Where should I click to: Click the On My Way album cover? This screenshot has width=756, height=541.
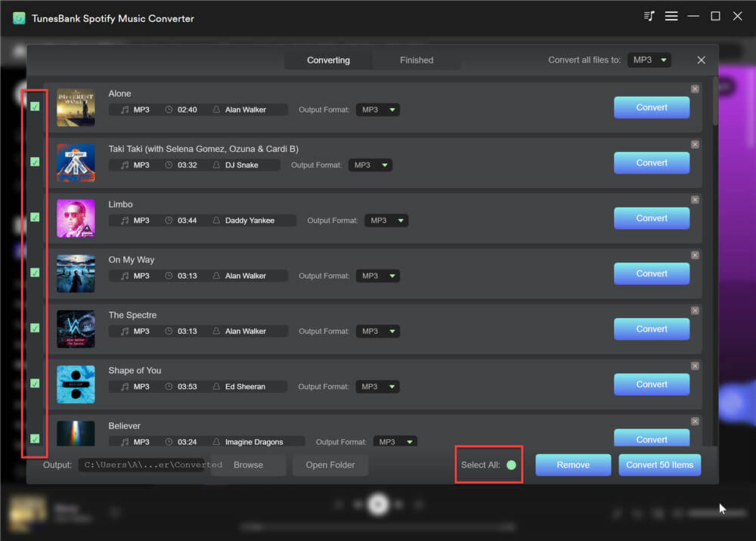click(76, 274)
